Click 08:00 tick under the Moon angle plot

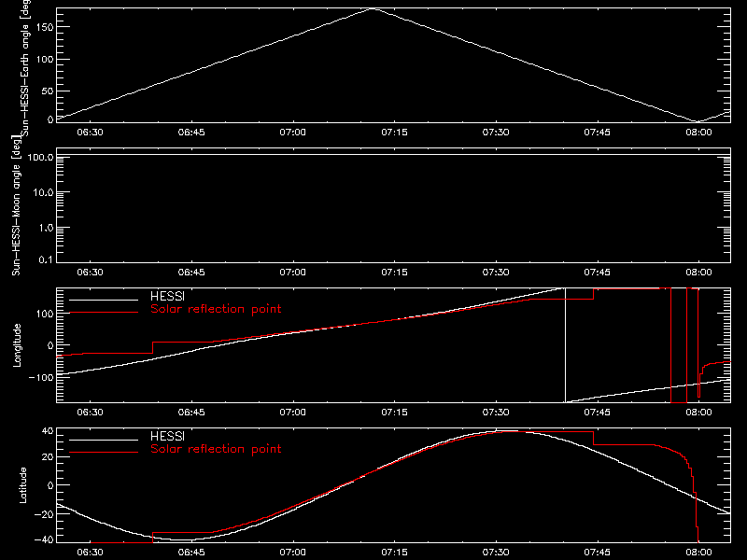click(x=698, y=272)
